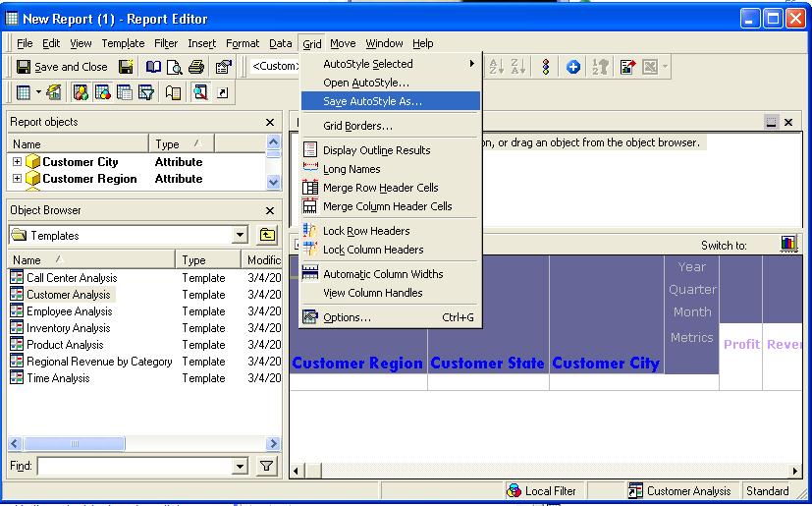Click the grid with filter funnel icon

click(146, 92)
